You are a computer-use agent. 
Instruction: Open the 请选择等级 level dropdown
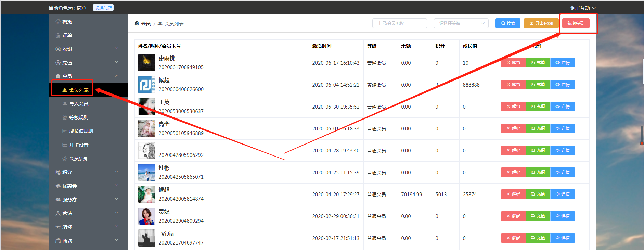(x=461, y=23)
